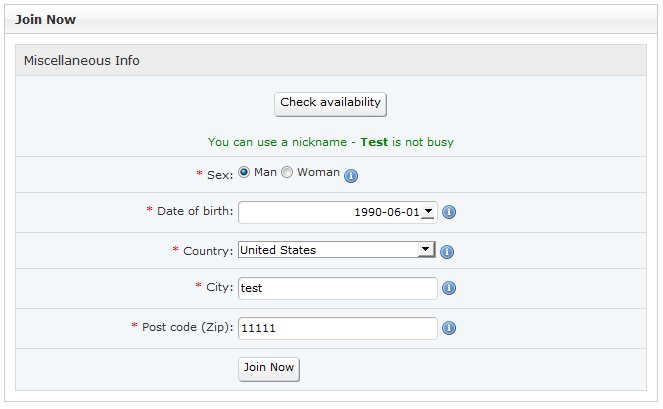
Task: Choose the Woman radio button
Action: pyautogui.click(x=287, y=173)
